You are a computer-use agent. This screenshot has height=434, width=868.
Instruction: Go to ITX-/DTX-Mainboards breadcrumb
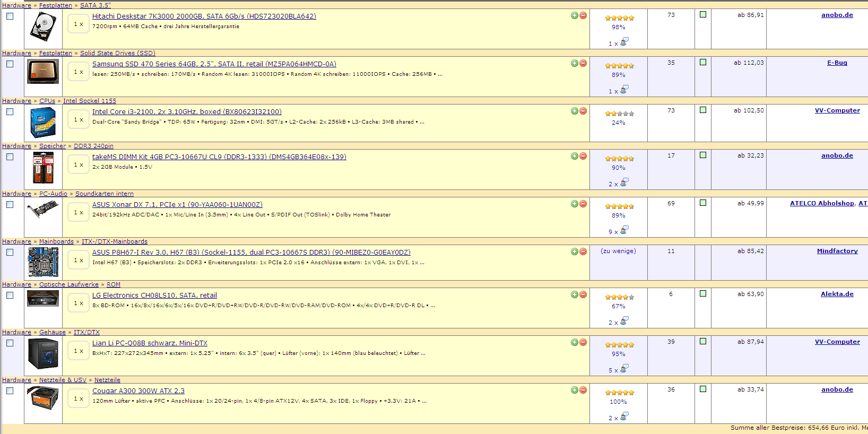click(115, 241)
